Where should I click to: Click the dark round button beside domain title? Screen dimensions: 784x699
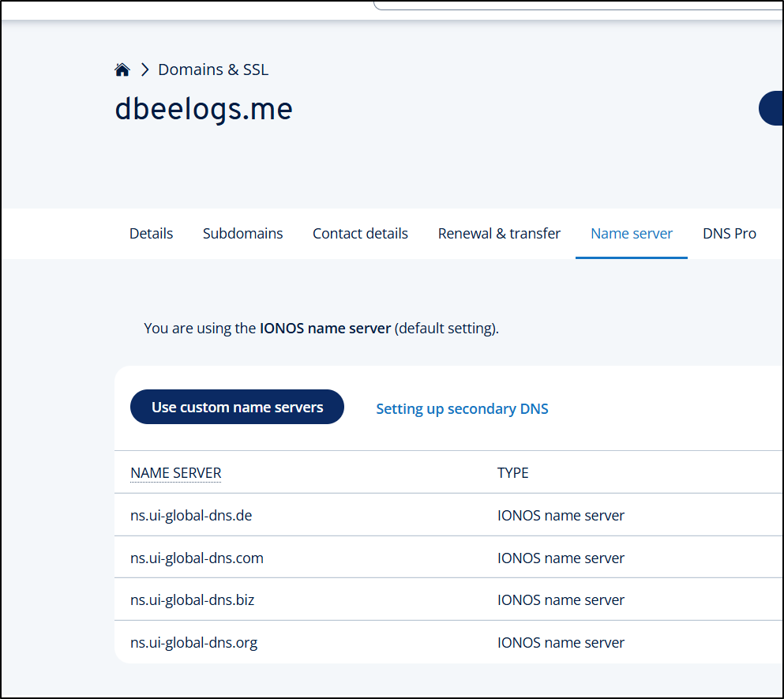coord(772,109)
